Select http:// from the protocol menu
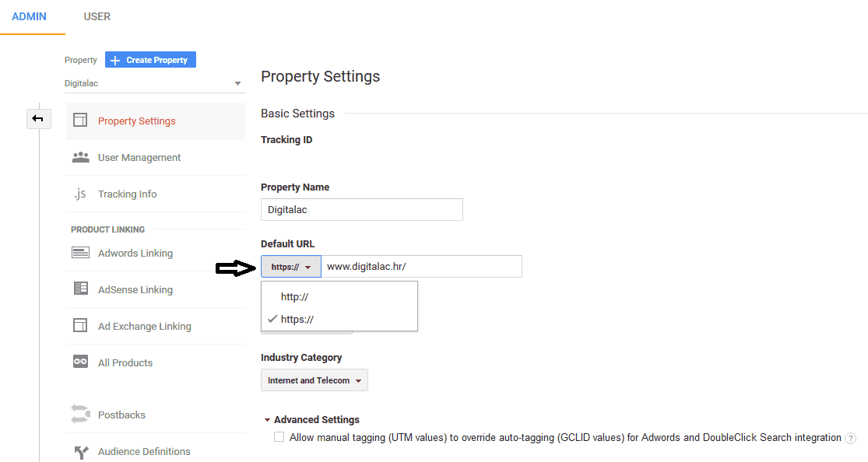Viewport: 868px width, 462px height. (x=296, y=296)
